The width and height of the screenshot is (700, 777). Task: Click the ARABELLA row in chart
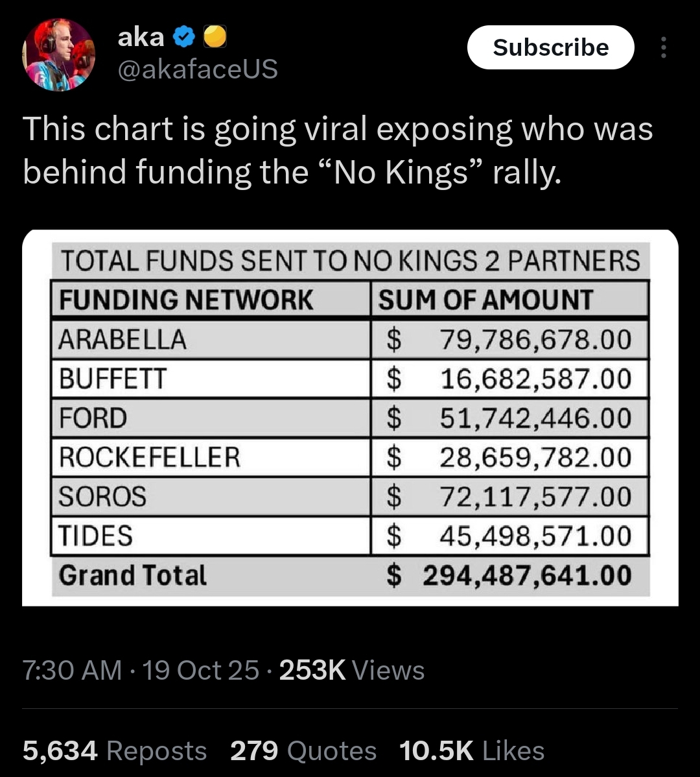point(350,339)
